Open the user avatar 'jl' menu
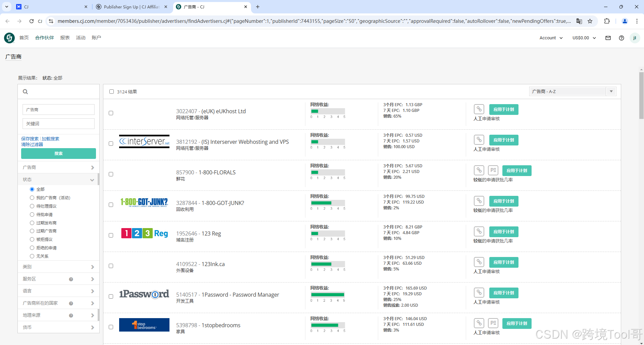The image size is (644, 345). tap(634, 38)
